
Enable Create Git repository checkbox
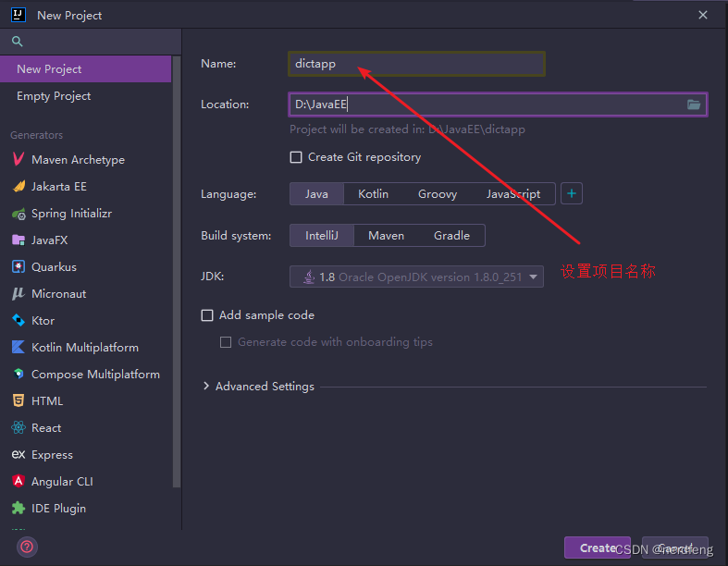pos(296,157)
